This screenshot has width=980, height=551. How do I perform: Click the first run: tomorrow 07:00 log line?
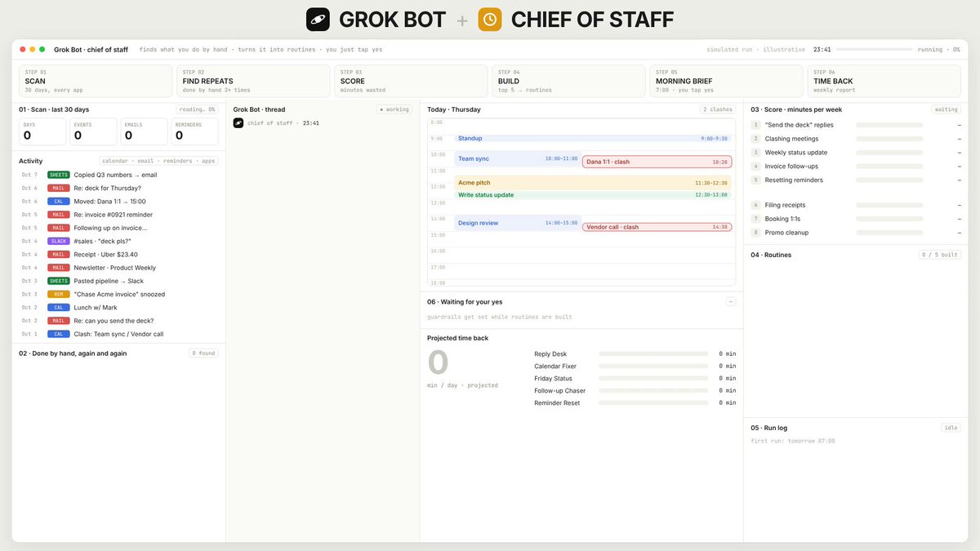click(793, 442)
